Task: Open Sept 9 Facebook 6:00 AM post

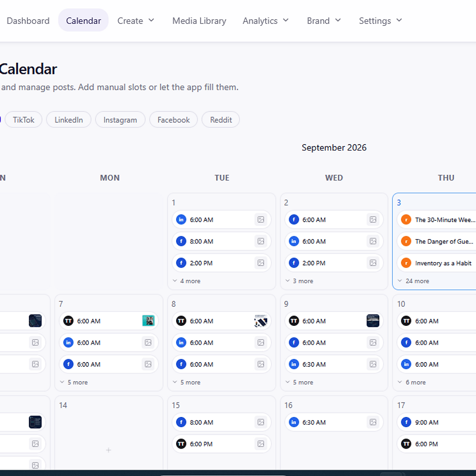Action: [334, 343]
